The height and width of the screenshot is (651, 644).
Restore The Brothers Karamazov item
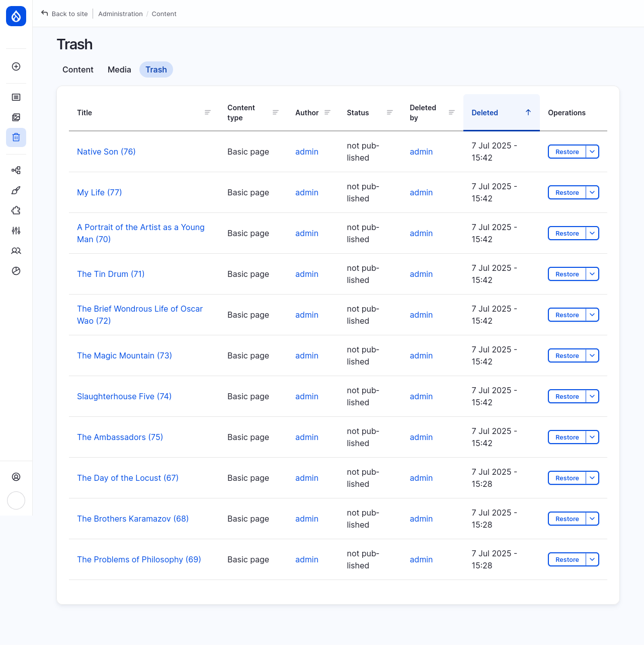567,519
